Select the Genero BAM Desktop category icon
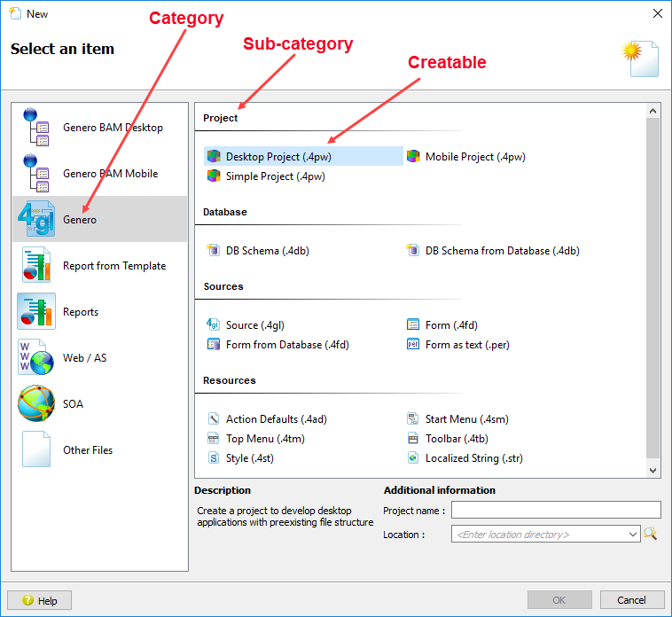The width and height of the screenshot is (672, 617). 36,128
